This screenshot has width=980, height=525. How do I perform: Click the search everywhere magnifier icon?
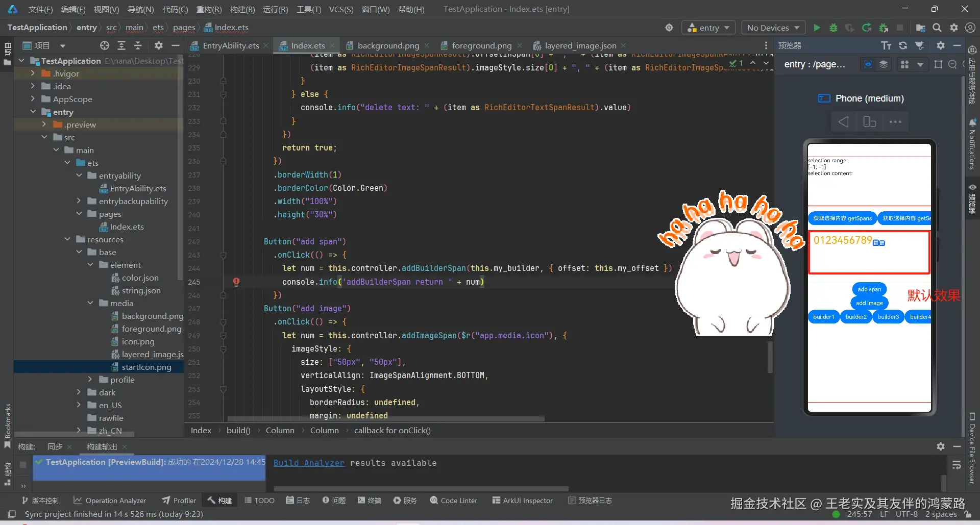937,28
